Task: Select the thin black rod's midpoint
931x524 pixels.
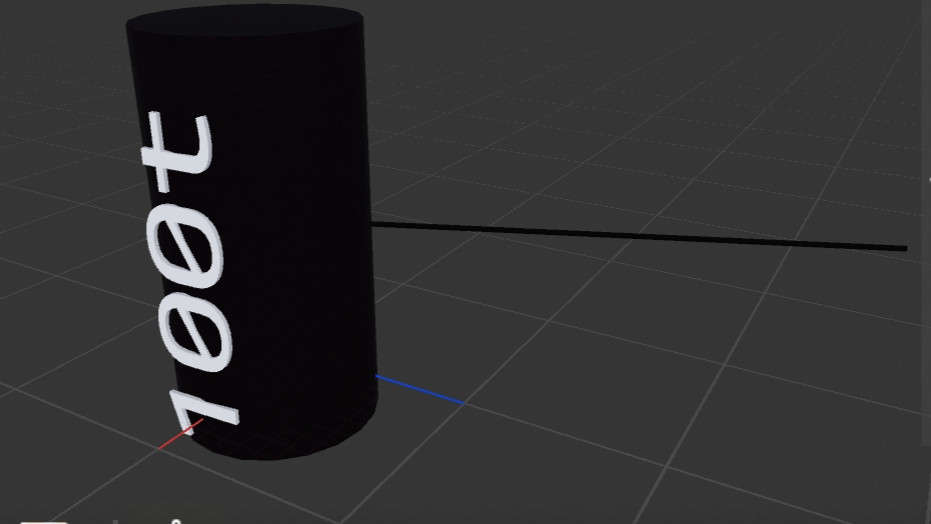Action: (640, 236)
